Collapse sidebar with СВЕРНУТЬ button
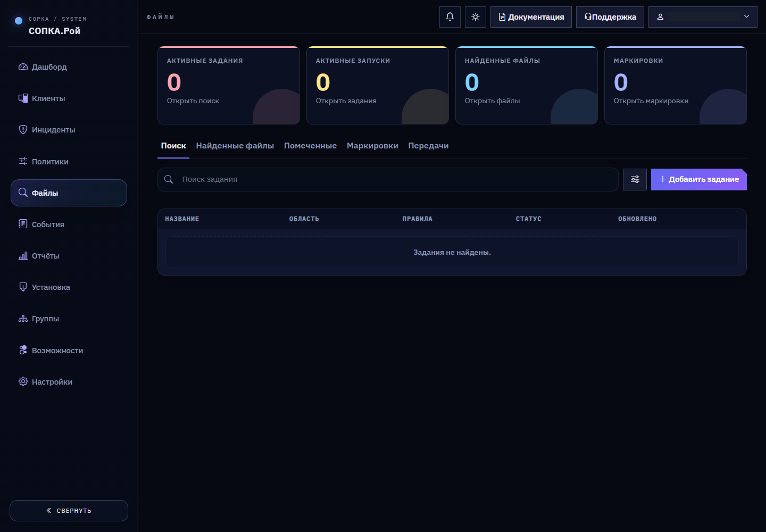Image resolution: width=766 pixels, height=532 pixels. (69, 511)
